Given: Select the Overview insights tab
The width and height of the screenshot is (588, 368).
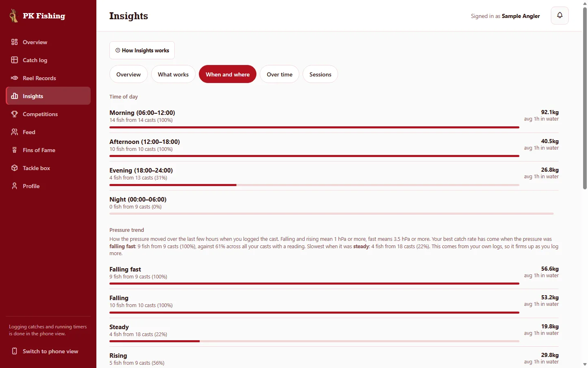Looking at the screenshot, I should click(x=128, y=74).
